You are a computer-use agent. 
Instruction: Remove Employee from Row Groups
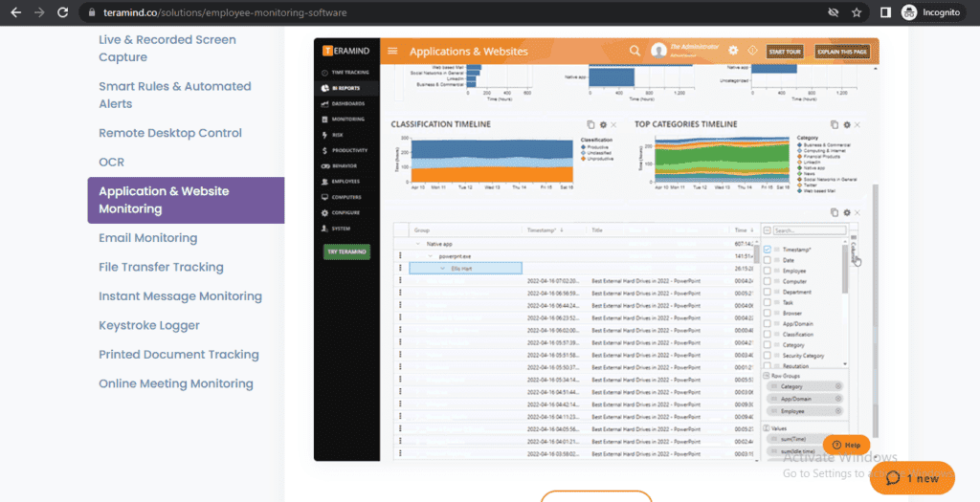(838, 411)
